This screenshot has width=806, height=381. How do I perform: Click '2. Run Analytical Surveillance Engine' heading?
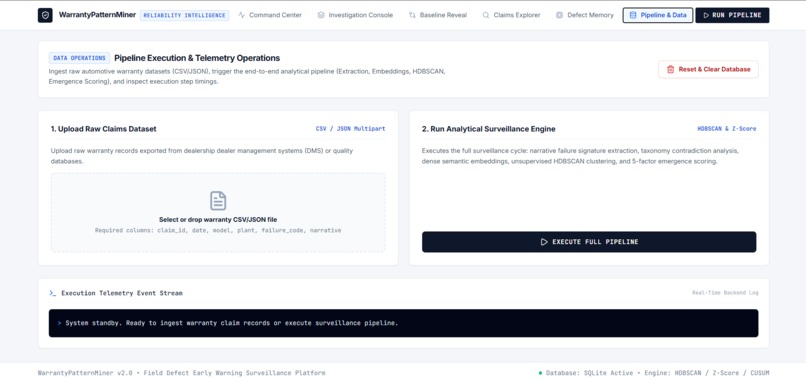click(x=488, y=129)
